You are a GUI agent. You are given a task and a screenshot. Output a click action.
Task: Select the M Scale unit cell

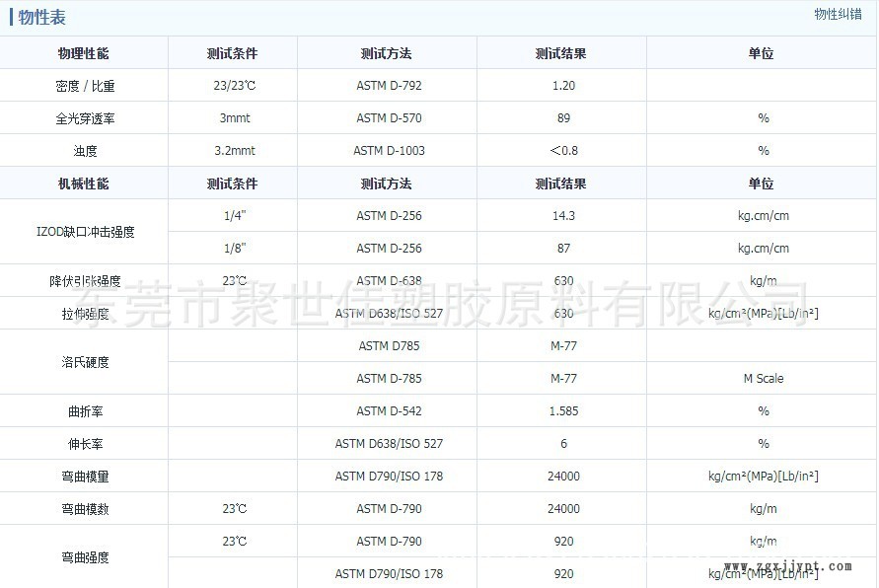coord(763,379)
